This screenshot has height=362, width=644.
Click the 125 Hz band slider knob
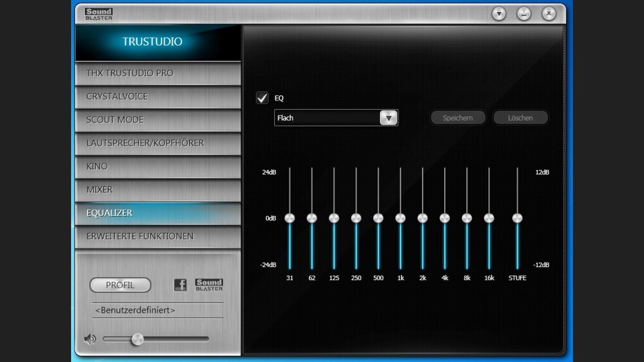(334, 218)
